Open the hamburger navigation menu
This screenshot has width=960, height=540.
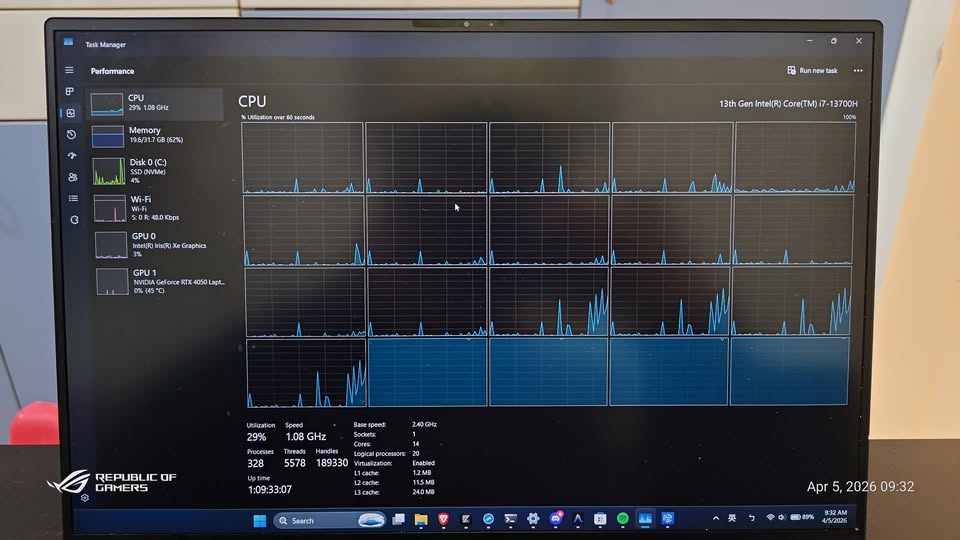[69, 70]
